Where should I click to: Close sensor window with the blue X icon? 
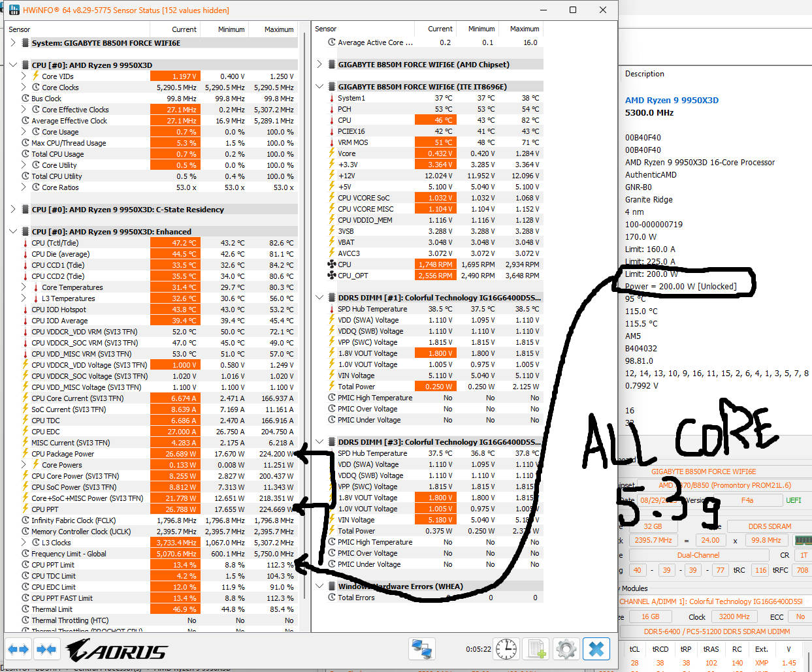(596, 649)
